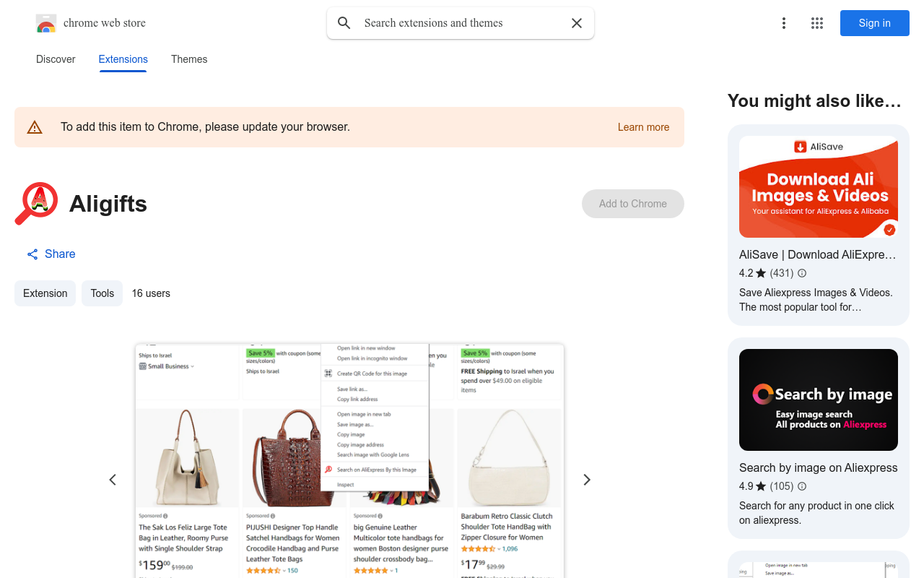Click the Chrome Web Store logo

46,23
